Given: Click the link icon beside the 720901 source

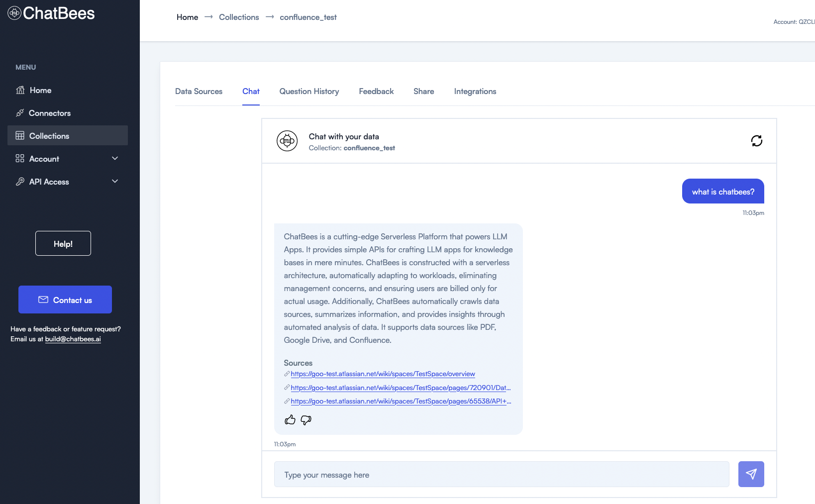Looking at the screenshot, I should pyautogui.click(x=287, y=387).
